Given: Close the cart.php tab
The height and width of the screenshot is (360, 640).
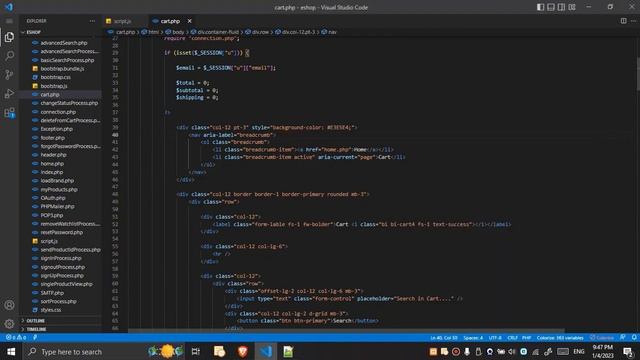Looking at the screenshot, I should 189,21.
